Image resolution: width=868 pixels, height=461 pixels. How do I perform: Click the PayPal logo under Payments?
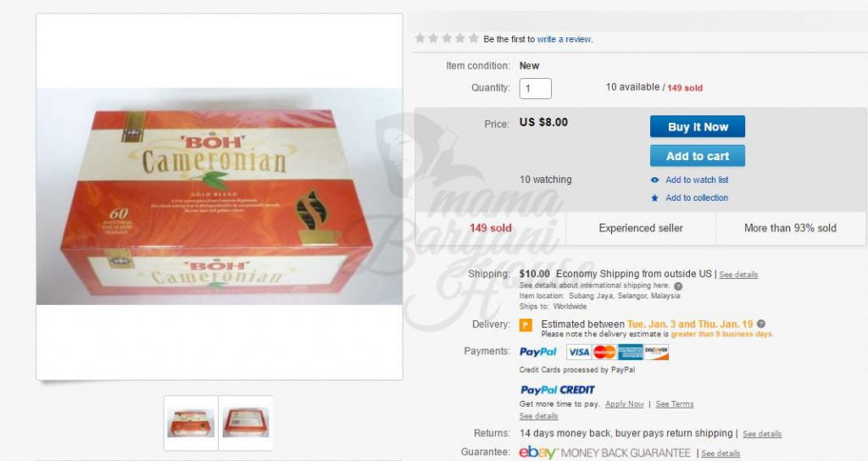pyautogui.click(x=538, y=352)
